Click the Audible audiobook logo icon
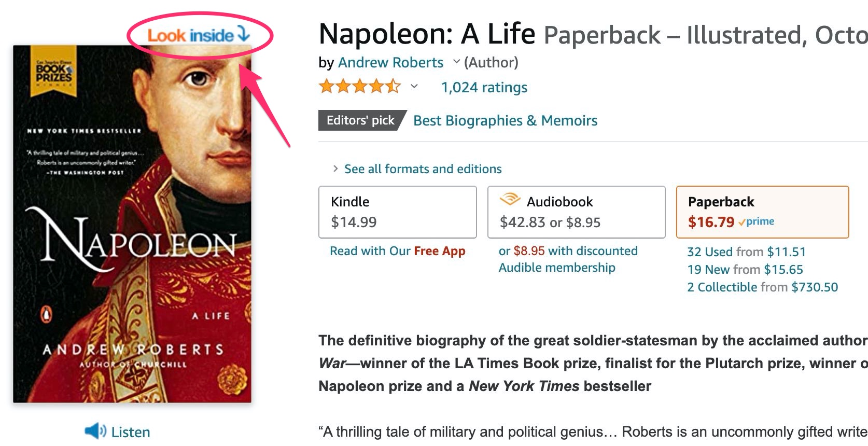This screenshot has height=446, width=868. click(510, 200)
